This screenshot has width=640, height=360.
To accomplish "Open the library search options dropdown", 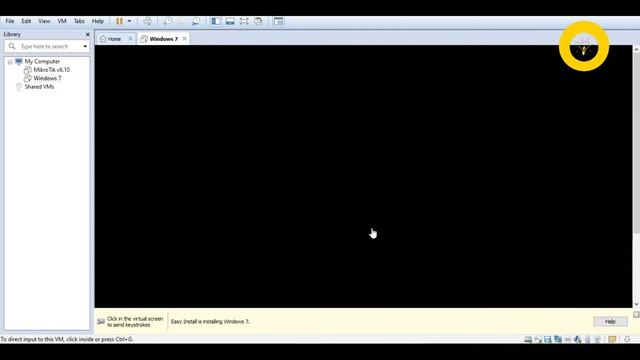I will (x=85, y=47).
